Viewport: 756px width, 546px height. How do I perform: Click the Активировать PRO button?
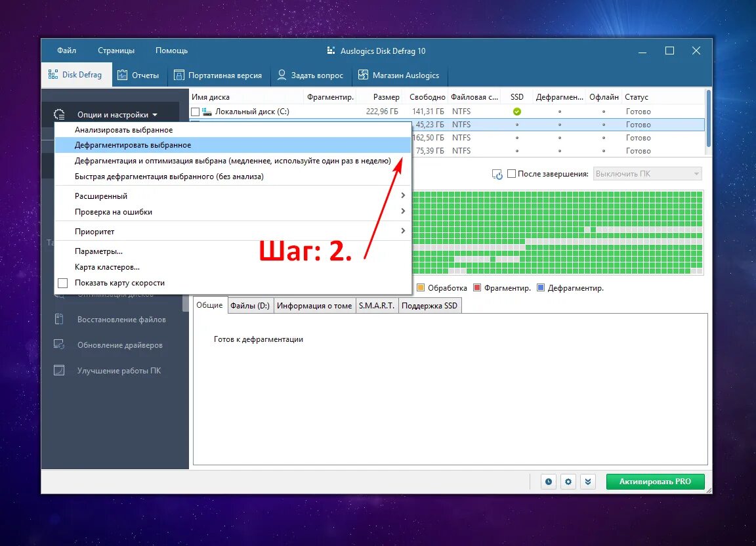(655, 482)
